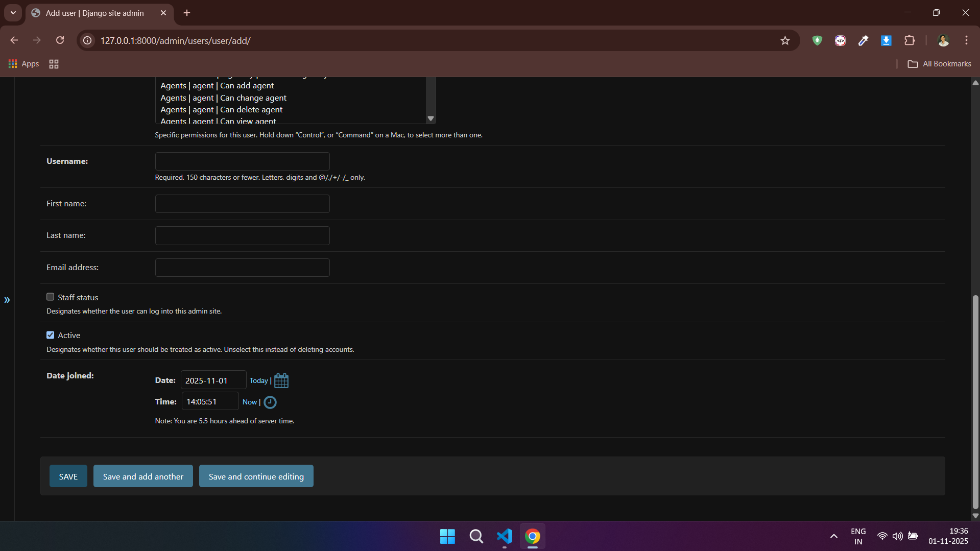Open the Apps grid shortcut

coord(24,64)
